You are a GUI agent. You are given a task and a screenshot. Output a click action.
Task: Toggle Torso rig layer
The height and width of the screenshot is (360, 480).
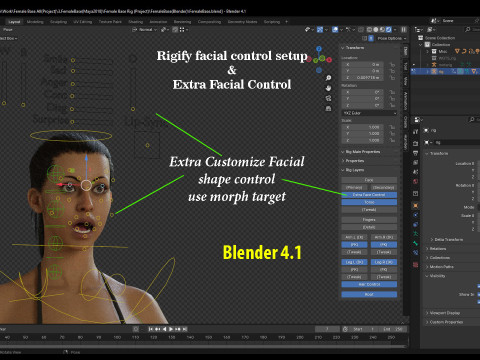(x=369, y=202)
